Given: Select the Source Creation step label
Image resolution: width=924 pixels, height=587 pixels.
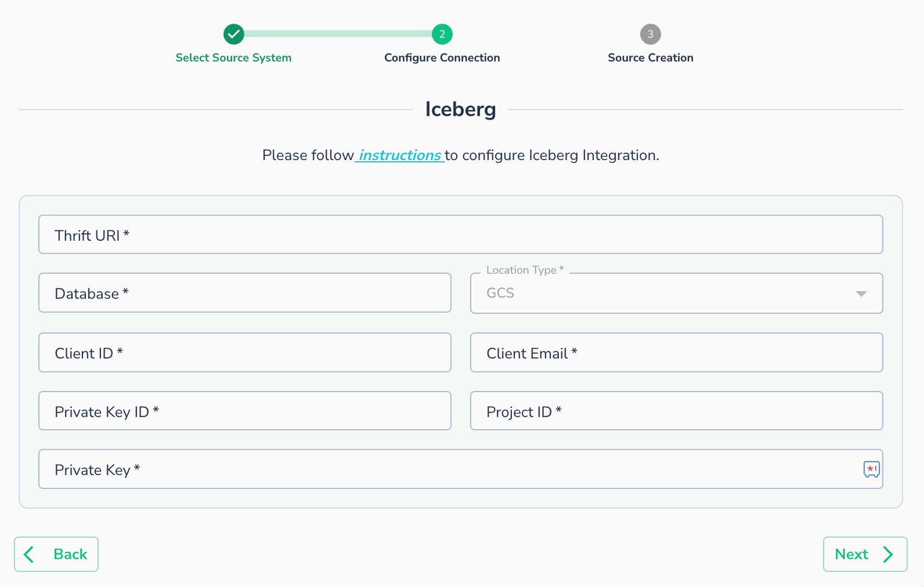Looking at the screenshot, I should click(x=650, y=58).
